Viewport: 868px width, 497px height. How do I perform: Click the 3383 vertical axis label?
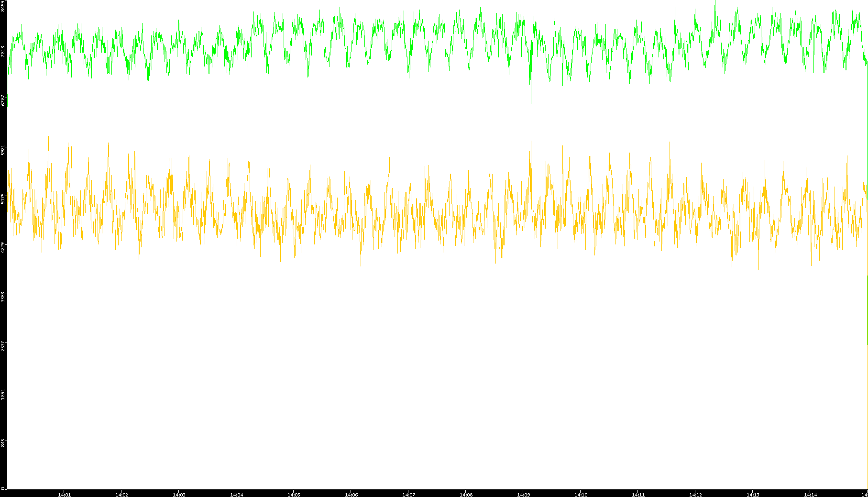[3, 296]
